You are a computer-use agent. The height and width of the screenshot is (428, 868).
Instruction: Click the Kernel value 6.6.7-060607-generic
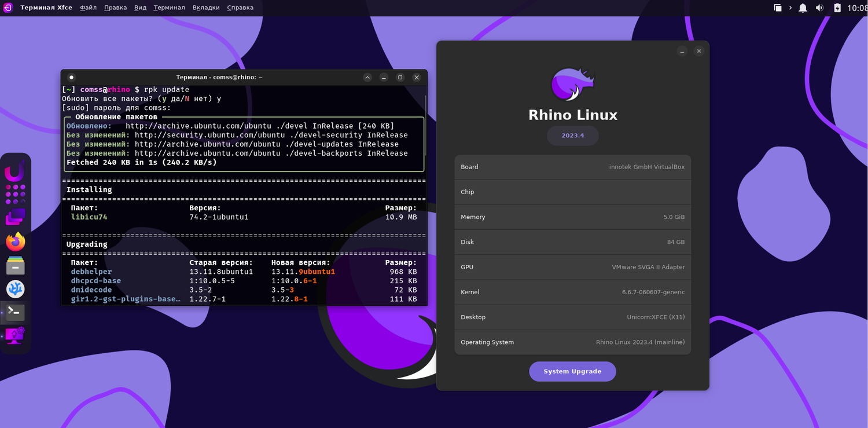pyautogui.click(x=653, y=292)
